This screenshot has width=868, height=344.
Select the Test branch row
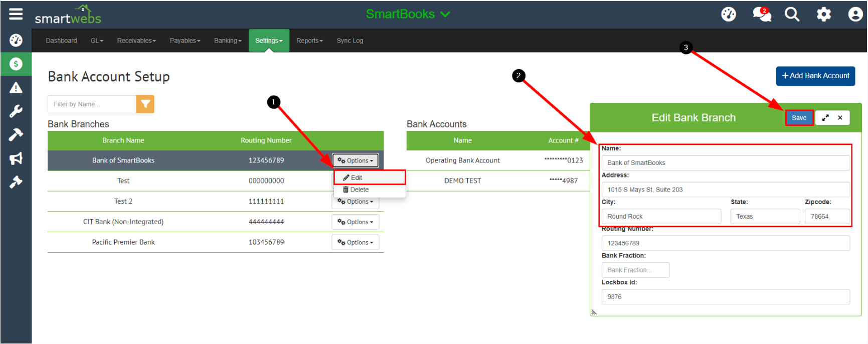point(216,181)
